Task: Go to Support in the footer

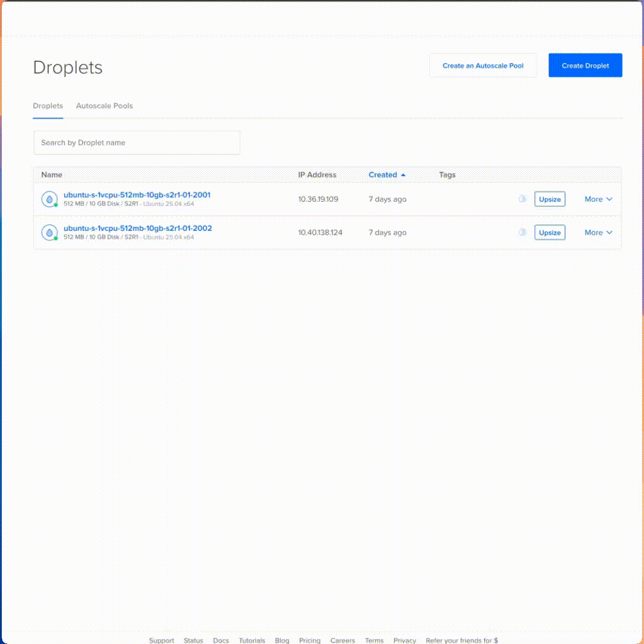Action: coord(162,640)
